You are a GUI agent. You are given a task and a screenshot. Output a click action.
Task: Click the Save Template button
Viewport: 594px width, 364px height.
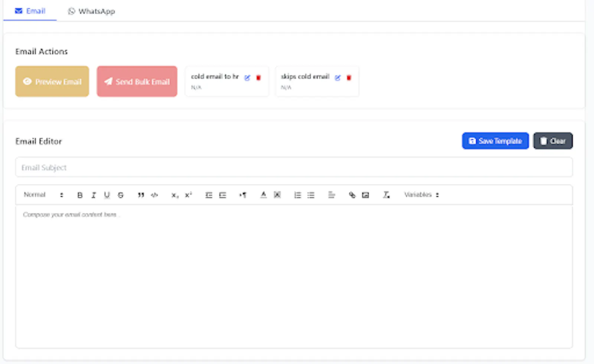(x=495, y=141)
